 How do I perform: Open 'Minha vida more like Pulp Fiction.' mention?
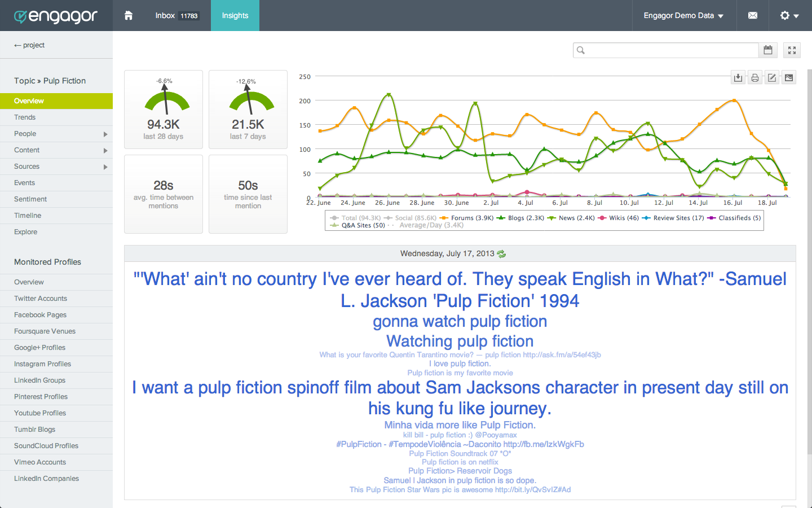460,425
